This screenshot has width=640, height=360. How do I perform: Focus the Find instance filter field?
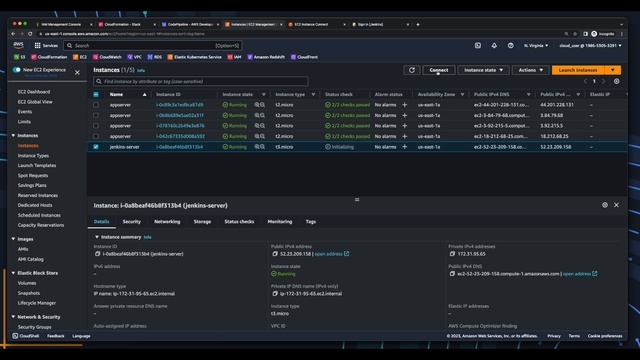pos(200,82)
